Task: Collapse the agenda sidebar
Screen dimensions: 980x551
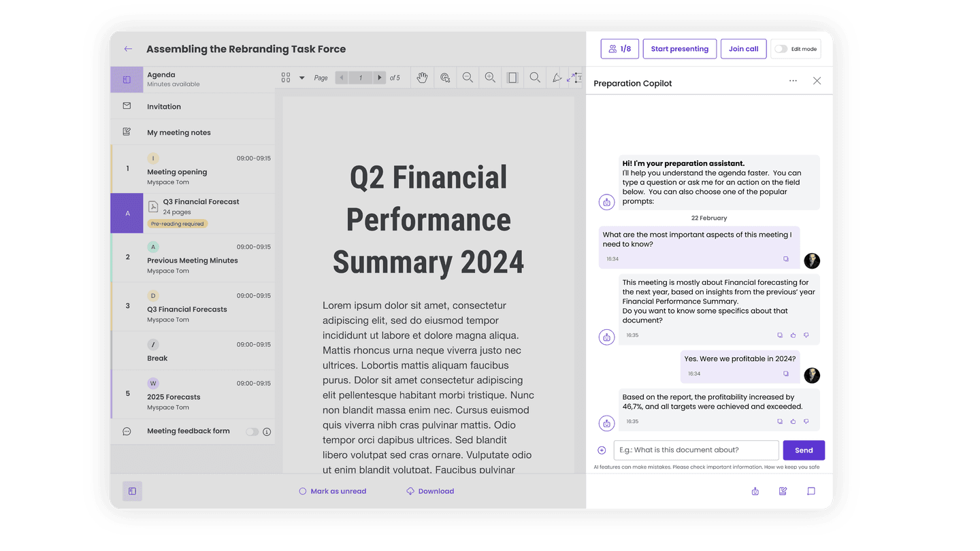Action: 132,490
